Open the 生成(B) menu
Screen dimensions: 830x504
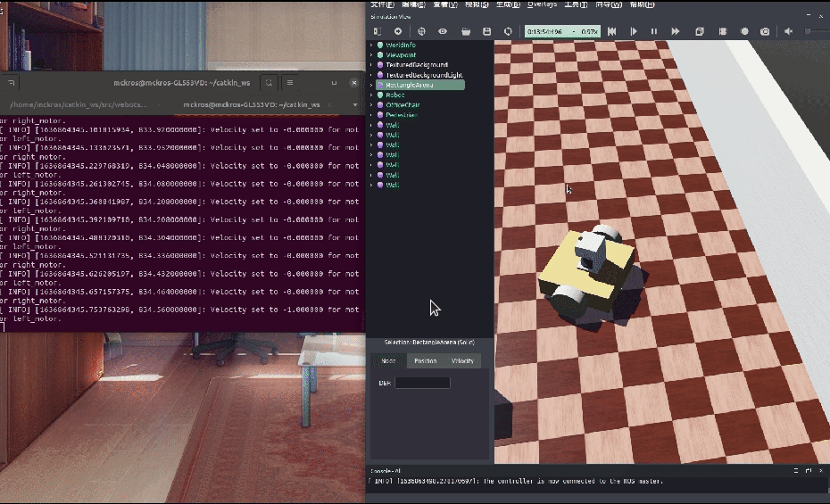tap(508, 4)
